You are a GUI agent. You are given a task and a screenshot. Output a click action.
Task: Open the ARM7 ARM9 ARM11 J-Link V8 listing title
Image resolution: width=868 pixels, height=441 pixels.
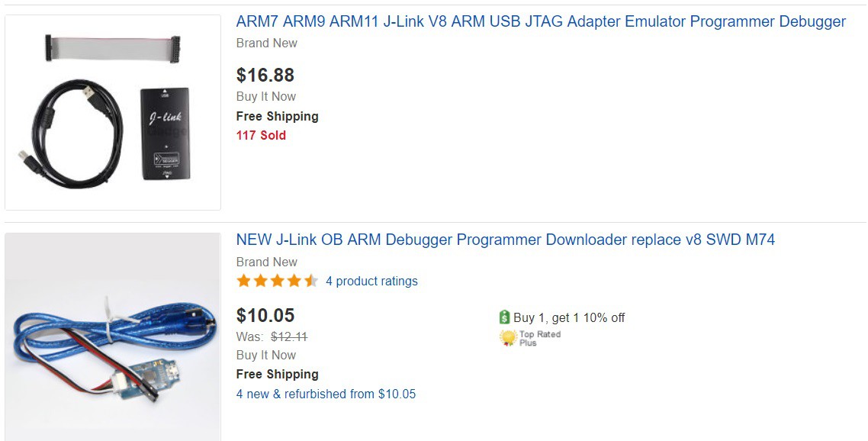[541, 21]
